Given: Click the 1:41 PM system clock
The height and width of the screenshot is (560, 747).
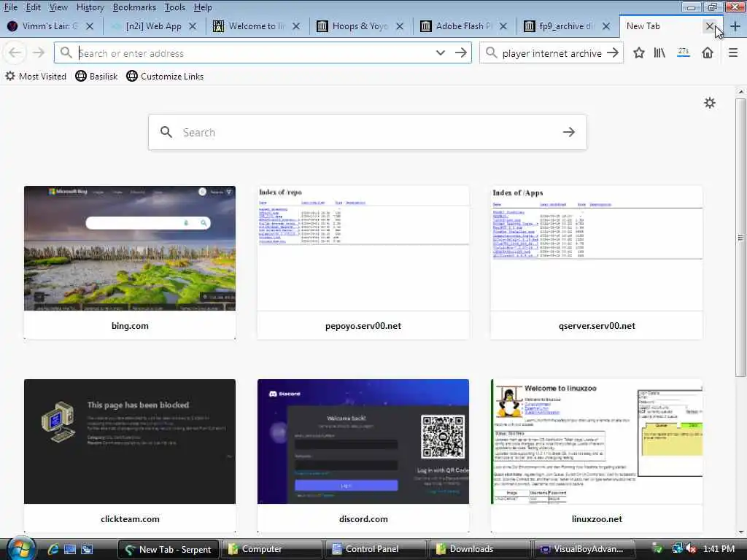Looking at the screenshot, I should point(719,549).
